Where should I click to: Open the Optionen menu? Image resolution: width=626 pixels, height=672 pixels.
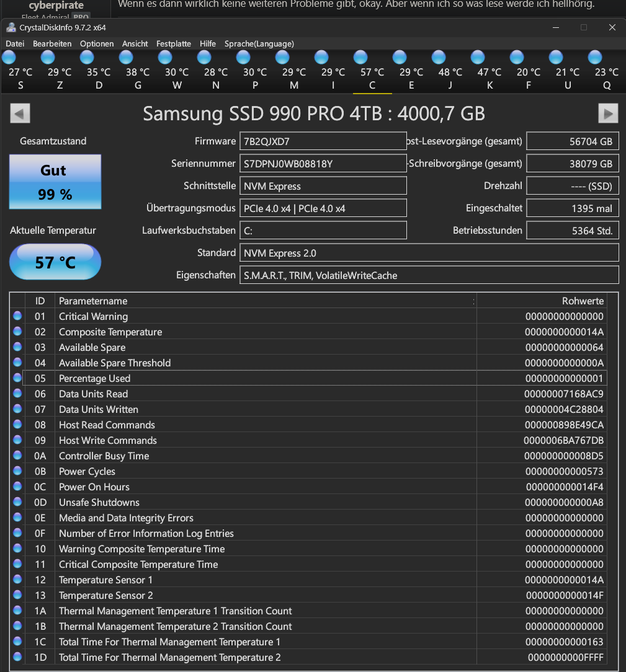[97, 44]
